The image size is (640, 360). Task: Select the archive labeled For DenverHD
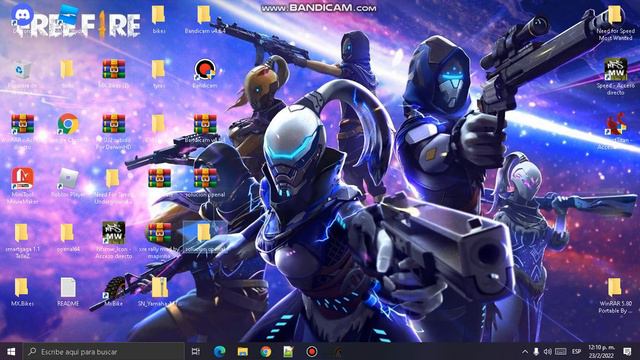click(113, 124)
